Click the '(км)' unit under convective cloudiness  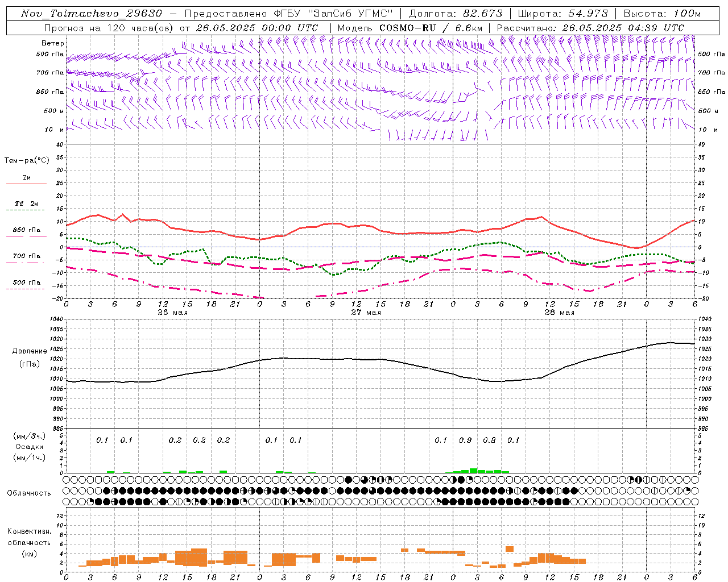[x=29, y=554]
